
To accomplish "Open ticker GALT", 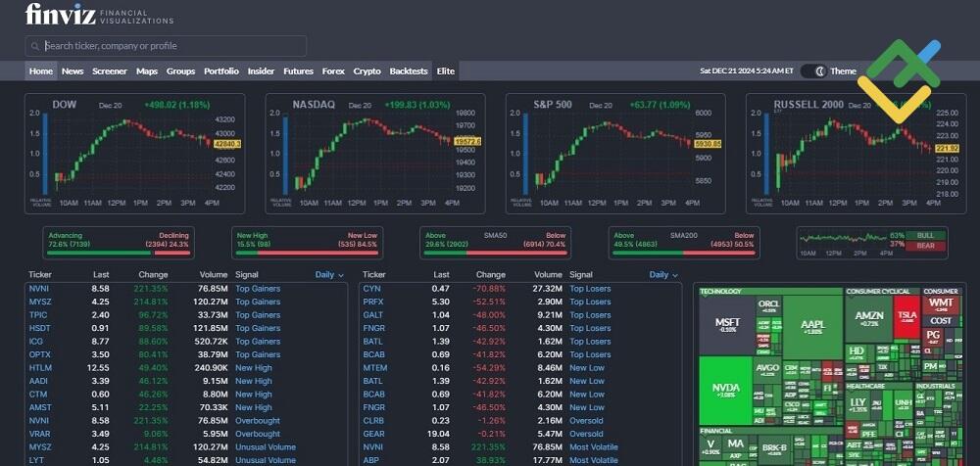I will click(373, 315).
